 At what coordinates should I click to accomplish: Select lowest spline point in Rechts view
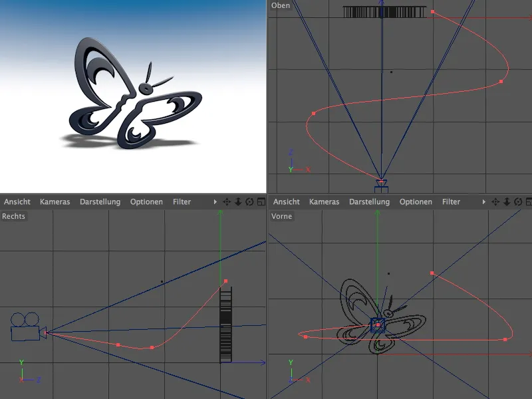(x=152, y=347)
